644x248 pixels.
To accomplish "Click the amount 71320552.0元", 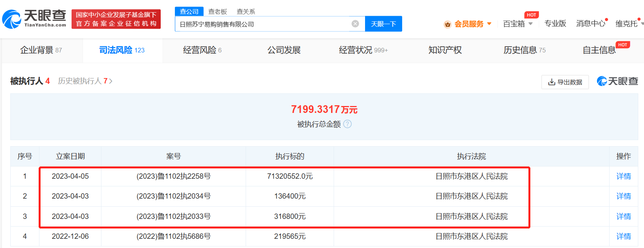I will click(290, 176).
